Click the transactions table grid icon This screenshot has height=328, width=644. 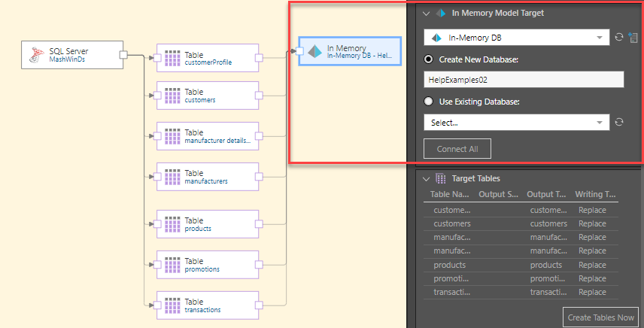(x=172, y=305)
